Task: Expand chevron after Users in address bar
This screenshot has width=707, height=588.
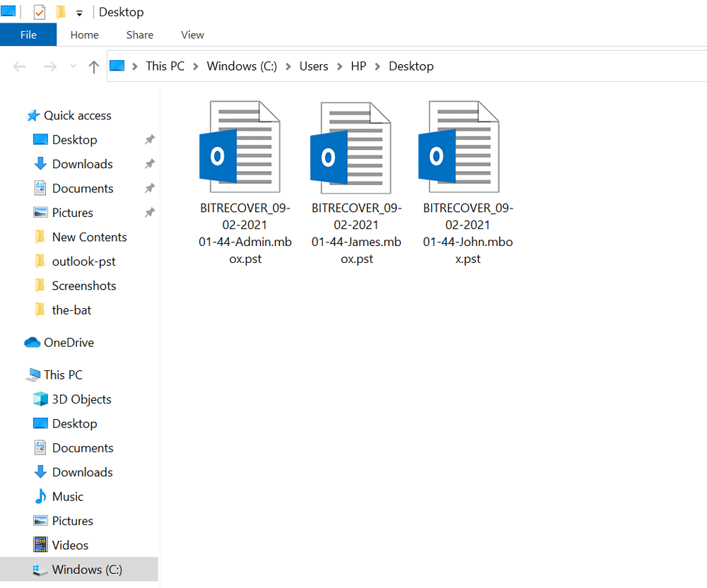Action: [x=339, y=66]
